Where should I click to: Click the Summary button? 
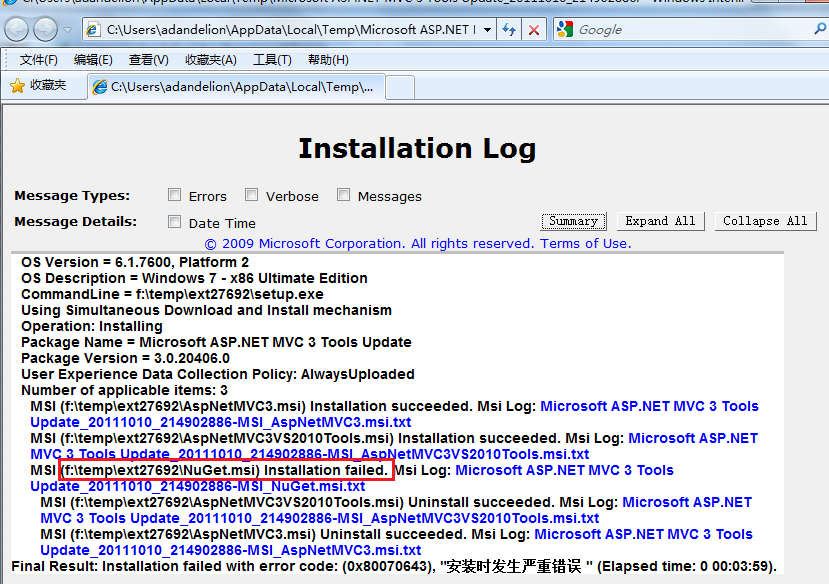(x=573, y=220)
